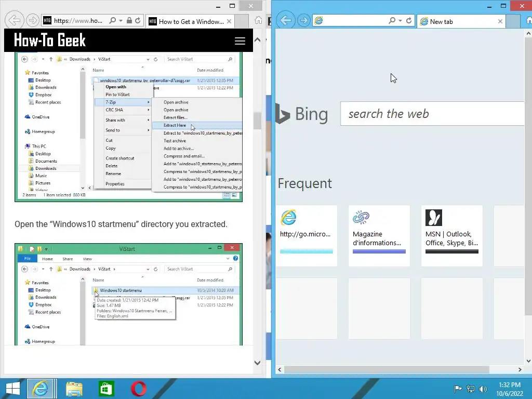
Task: Click search magnifier in left address bar
Action: (112, 21)
